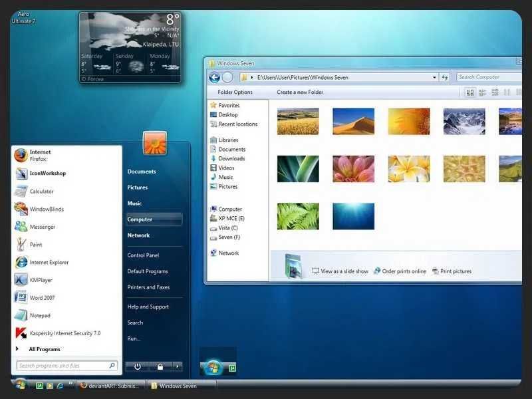
Task: Open Documents from Start menu right pane
Action: pyautogui.click(x=142, y=172)
